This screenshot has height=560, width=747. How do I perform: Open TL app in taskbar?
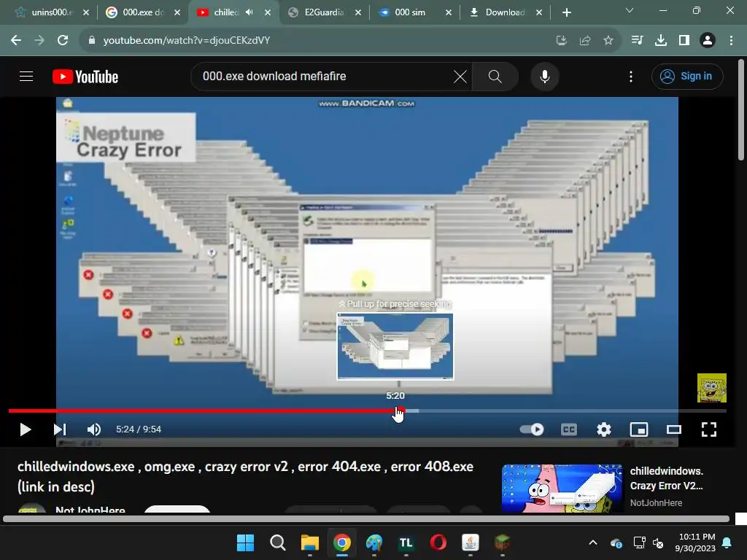[406, 542]
